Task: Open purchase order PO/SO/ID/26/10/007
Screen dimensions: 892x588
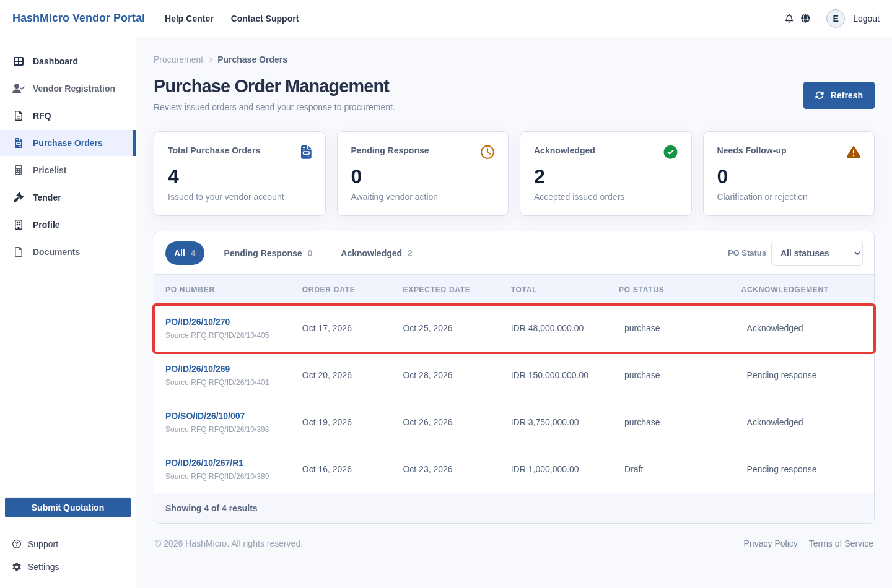Action: (x=205, y=416)
